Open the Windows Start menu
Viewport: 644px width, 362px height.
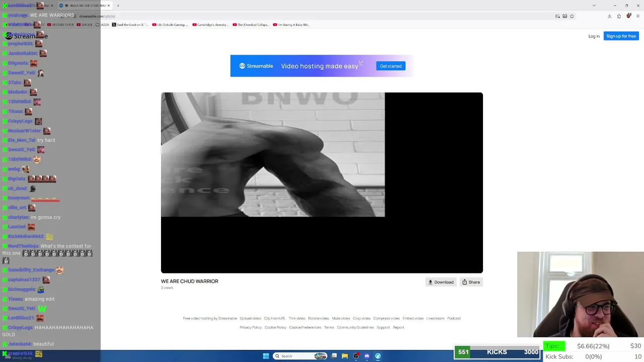pyautogui.click(x=266, y=356)
